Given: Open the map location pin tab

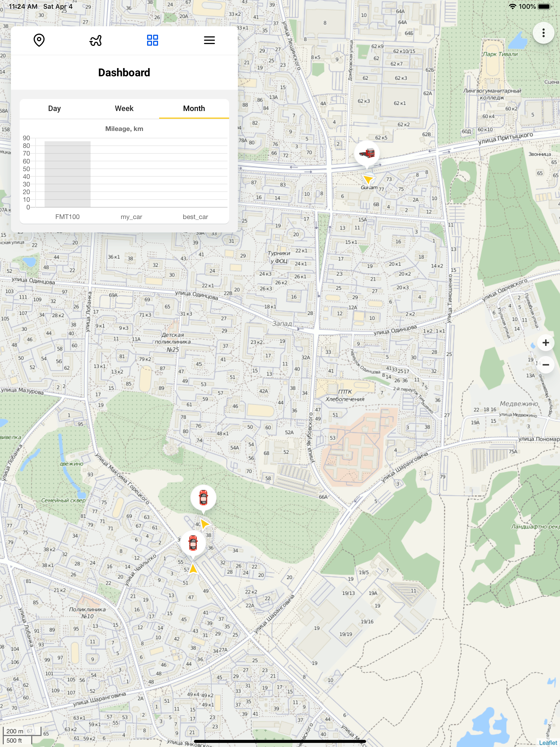Looking at the screenshot, I should coord(39,40).
